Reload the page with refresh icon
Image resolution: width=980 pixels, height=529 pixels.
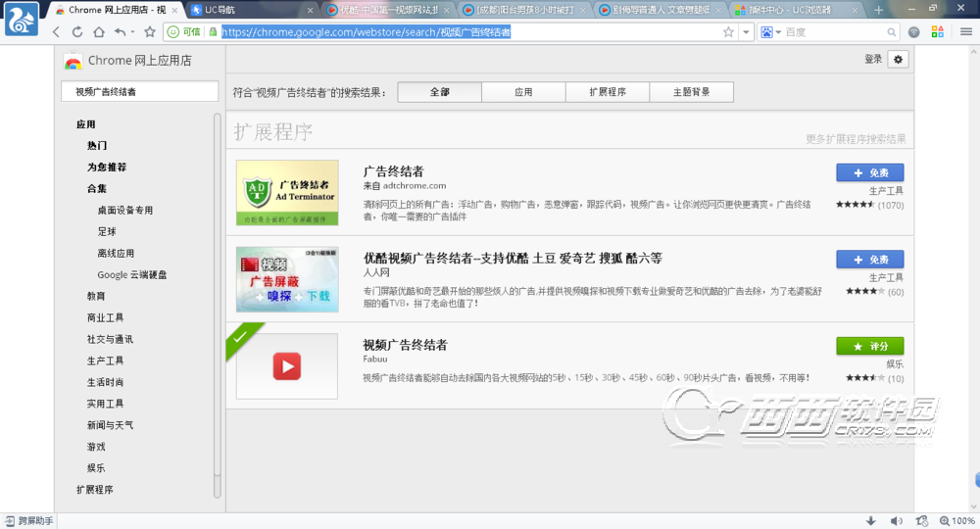(77, 32)
